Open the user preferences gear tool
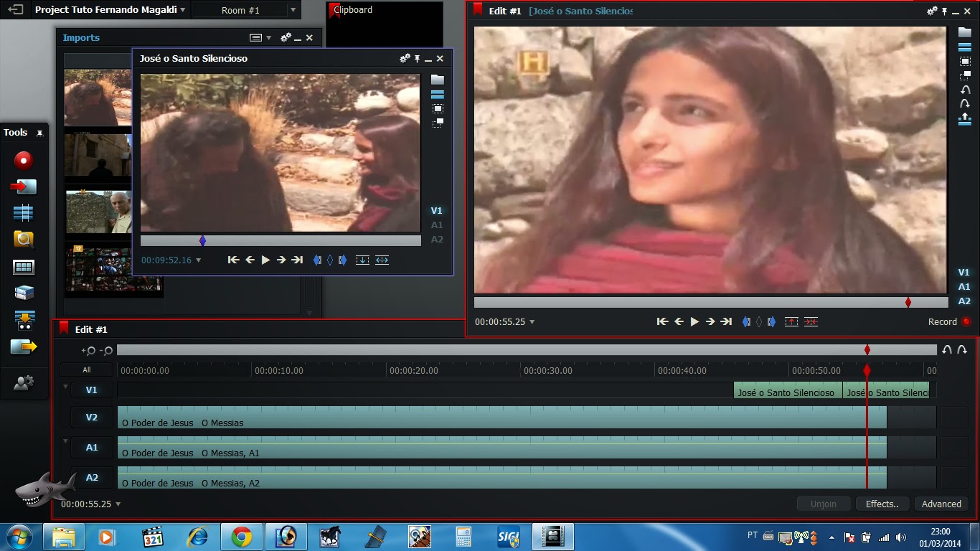Image resolution: width=980 pixels, height=551 pixels. pyautogui.click(x=24, y=383)
